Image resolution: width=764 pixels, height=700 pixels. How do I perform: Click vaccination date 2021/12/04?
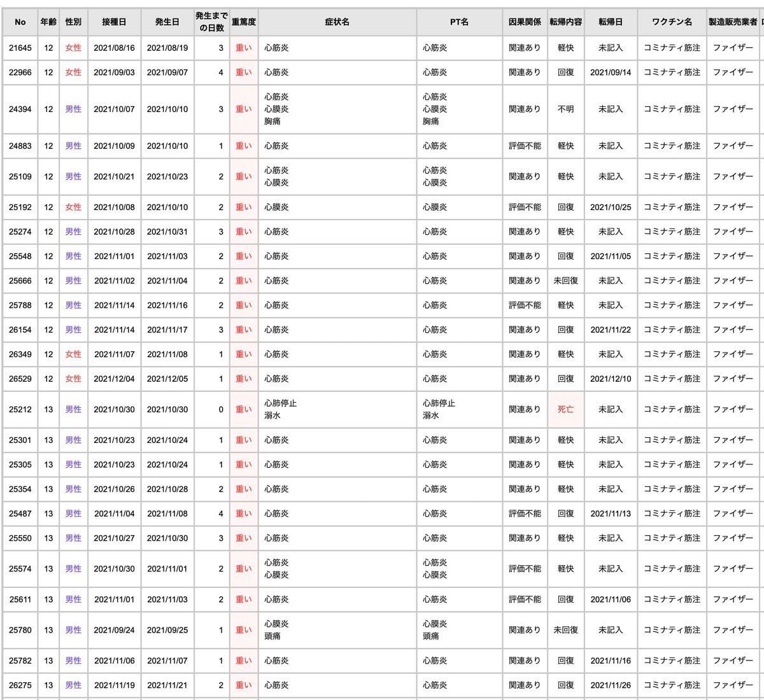point(115,379)
